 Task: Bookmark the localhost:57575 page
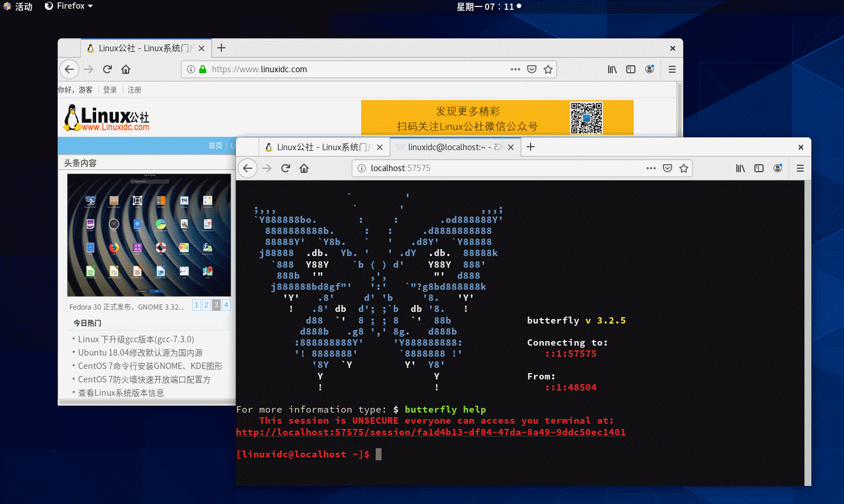[684, 168]
